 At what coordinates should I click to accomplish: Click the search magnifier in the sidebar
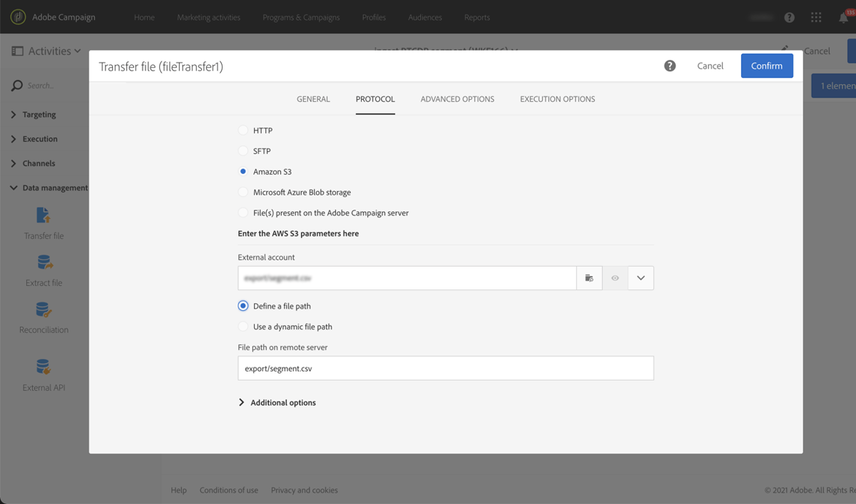16,85
